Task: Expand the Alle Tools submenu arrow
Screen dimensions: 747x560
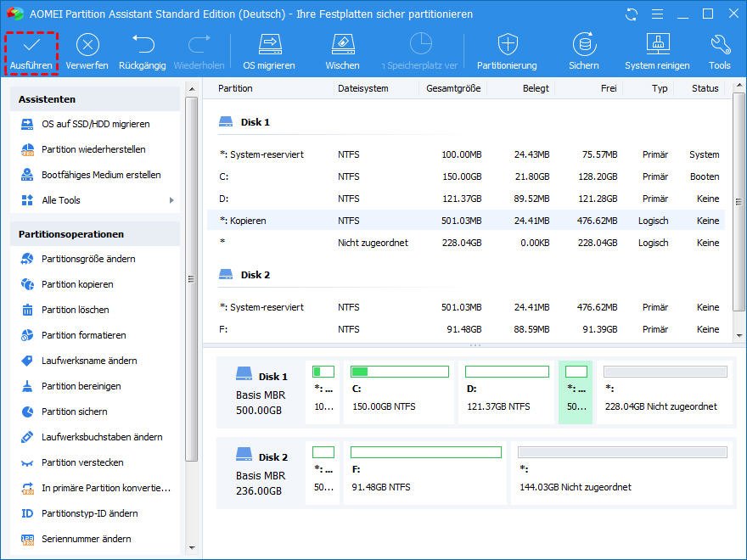Action: [x=171, y=200]
